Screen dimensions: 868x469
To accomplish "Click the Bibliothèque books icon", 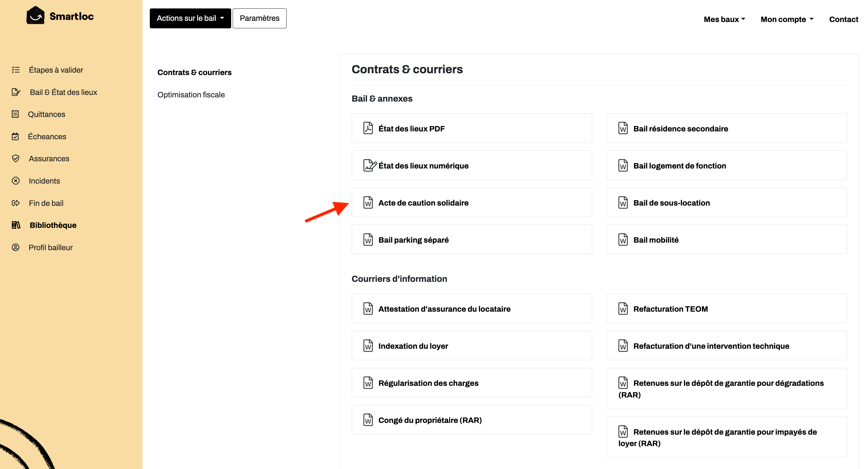I will pos(16,225).
